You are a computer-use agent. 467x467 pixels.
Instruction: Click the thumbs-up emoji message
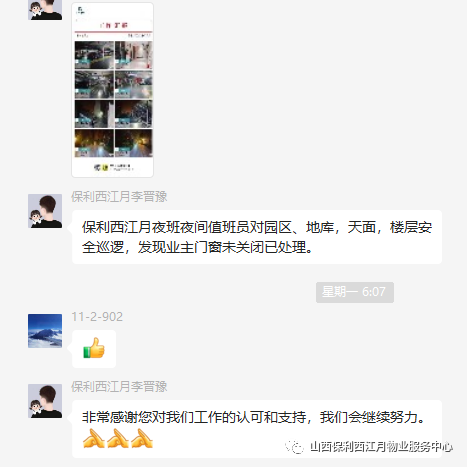coord(94,349)
